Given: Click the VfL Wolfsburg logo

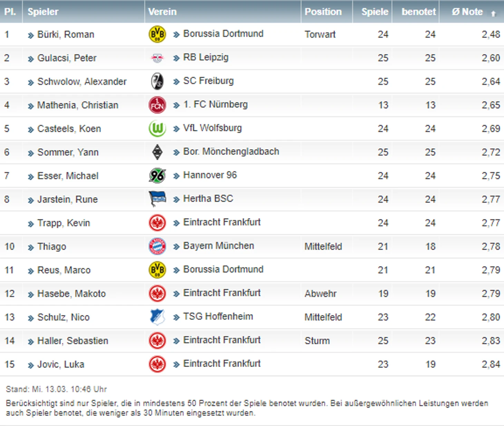Looking at the screenshot, I should [157, 129].
